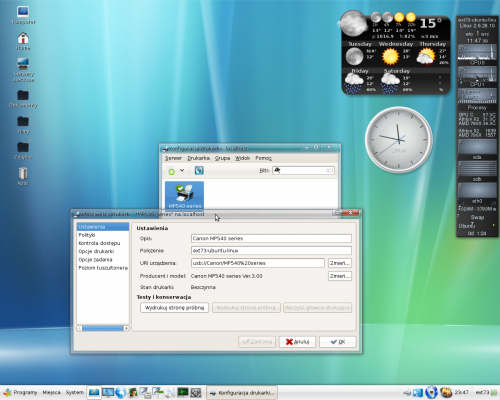The width and height of the screenshot is (500, 400).
Task: Click the URI urządzenia text field
Action: [258, 263]
